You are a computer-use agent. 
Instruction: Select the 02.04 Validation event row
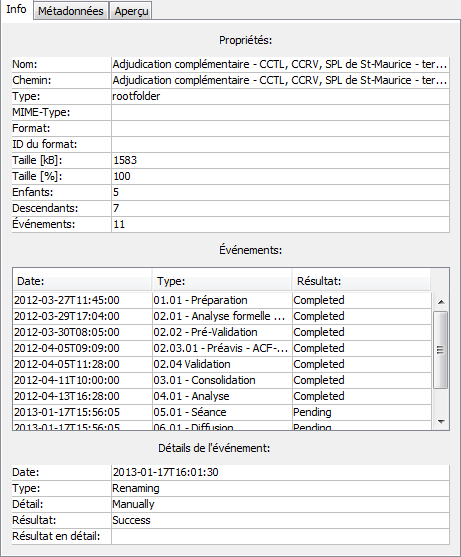(x=222, y=364)
